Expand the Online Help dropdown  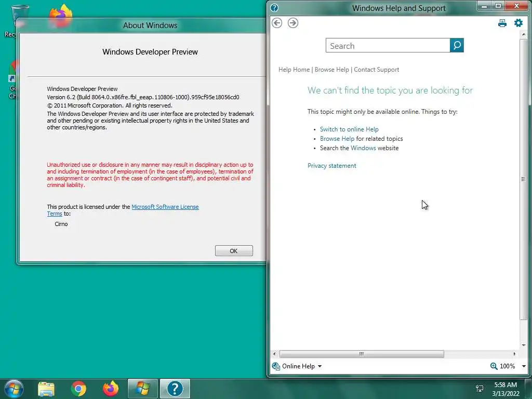pos(320,366)
